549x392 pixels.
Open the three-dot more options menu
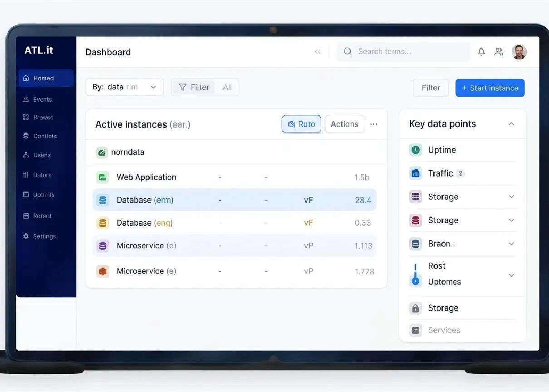tap(374, 124)
